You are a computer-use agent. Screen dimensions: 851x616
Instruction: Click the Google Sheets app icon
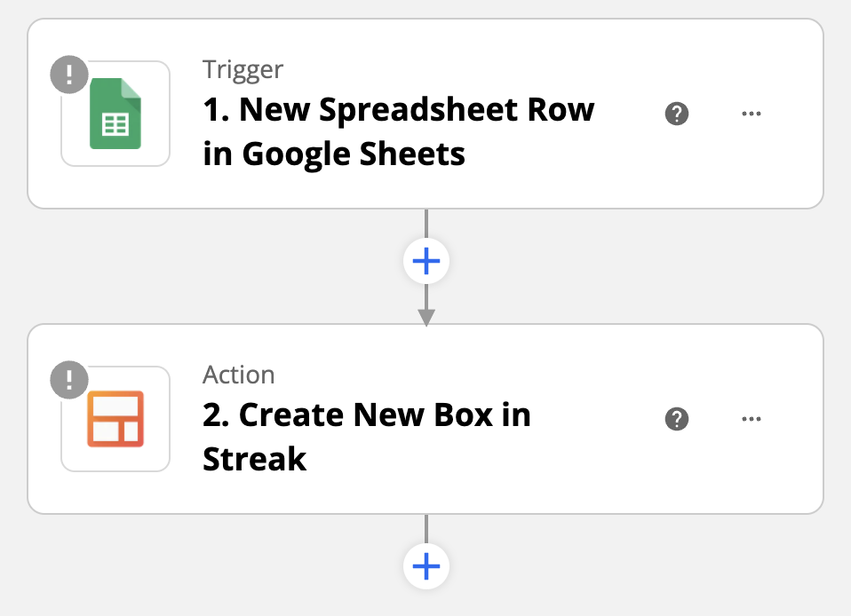115,114
